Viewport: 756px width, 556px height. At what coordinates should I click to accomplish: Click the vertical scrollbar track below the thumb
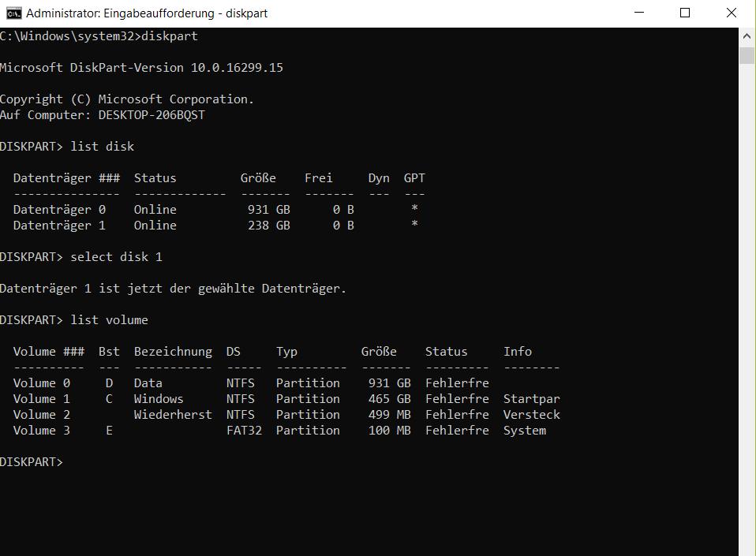[x=747, y=308]
